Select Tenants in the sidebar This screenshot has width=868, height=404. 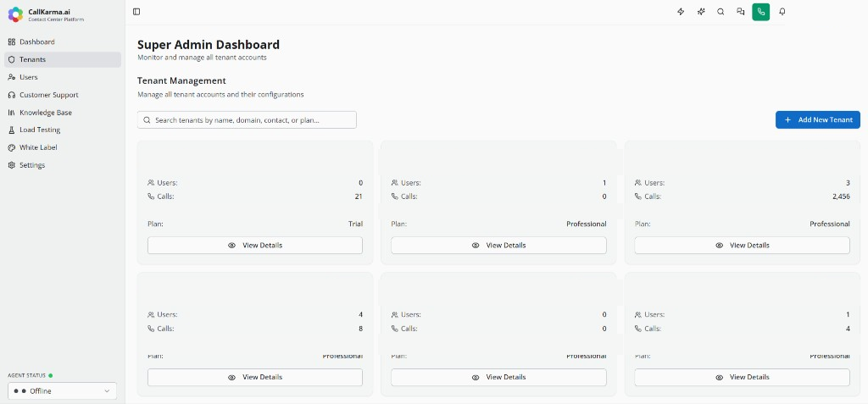point(63,60)
